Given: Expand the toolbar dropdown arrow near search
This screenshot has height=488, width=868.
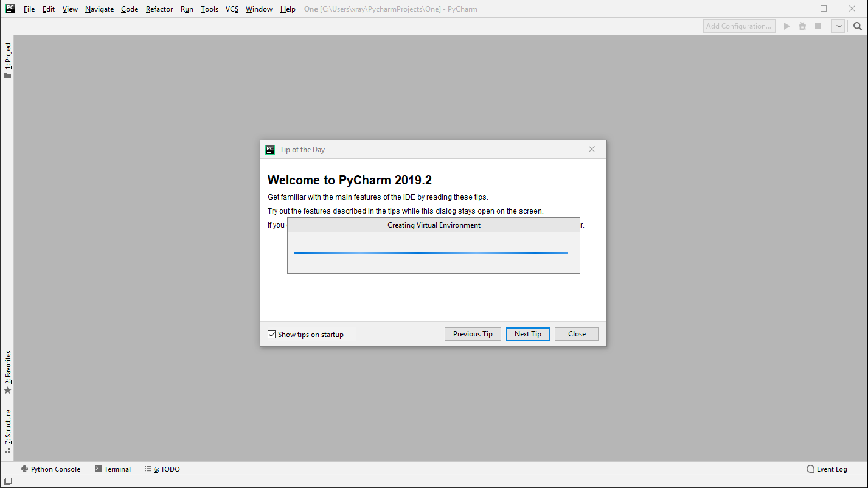Looking at the screenshot, I should point(838,26).
